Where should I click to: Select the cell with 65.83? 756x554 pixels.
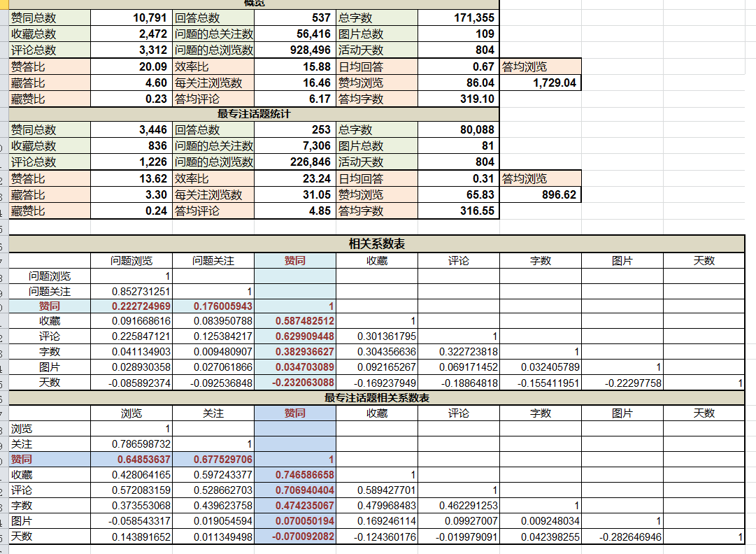pos(458,194)
